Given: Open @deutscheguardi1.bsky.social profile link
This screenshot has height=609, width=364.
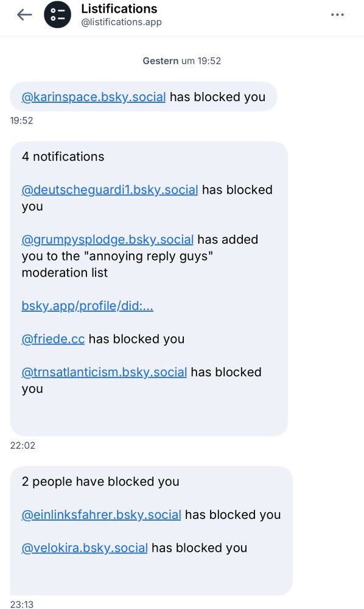Looking at the screenshot, I should click(x=110, y=189).
